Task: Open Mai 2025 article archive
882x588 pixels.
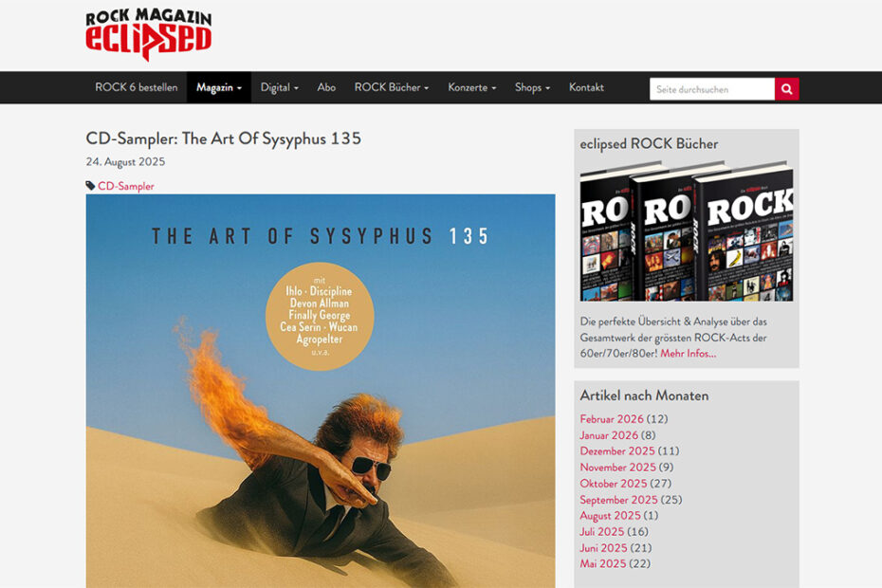Action: 603,563
